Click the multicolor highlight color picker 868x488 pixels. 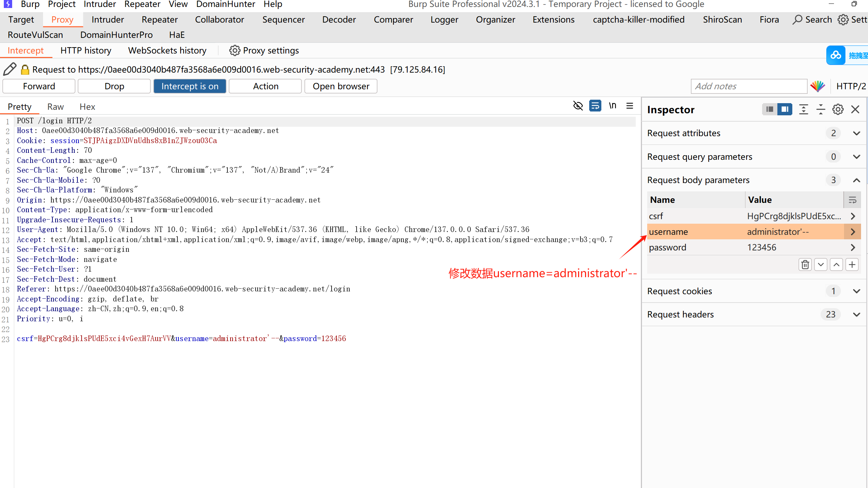tap(818, 86)
